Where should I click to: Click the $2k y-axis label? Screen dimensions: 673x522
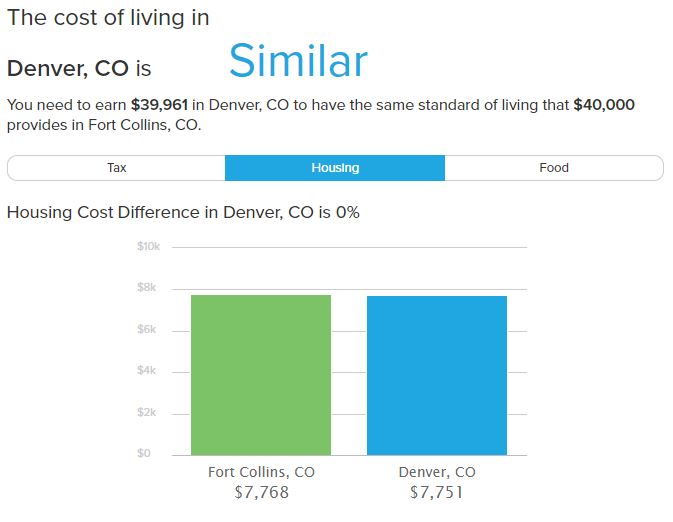146,413
